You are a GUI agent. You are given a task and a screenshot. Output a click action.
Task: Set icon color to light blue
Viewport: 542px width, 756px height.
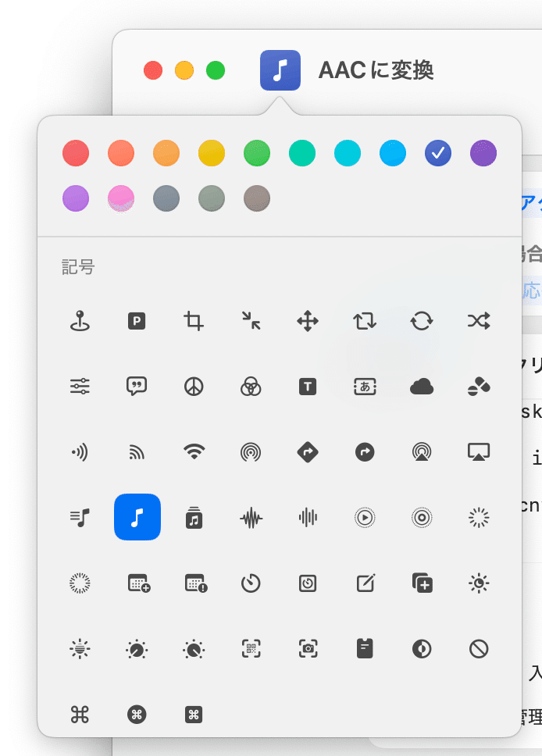(393, 153)
